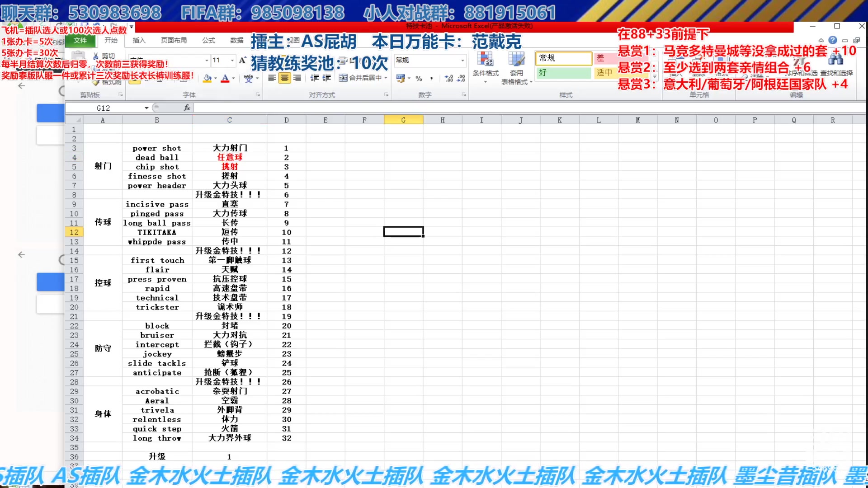Open the font size 11 dropdown
This screenshot has width=868, height=488.
232,60
